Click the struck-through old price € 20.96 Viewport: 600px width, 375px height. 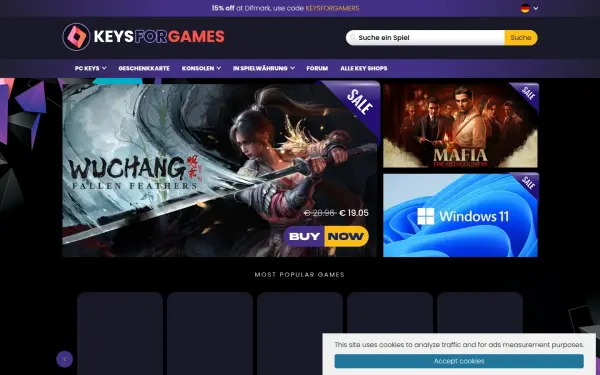(x=320, y=213)
